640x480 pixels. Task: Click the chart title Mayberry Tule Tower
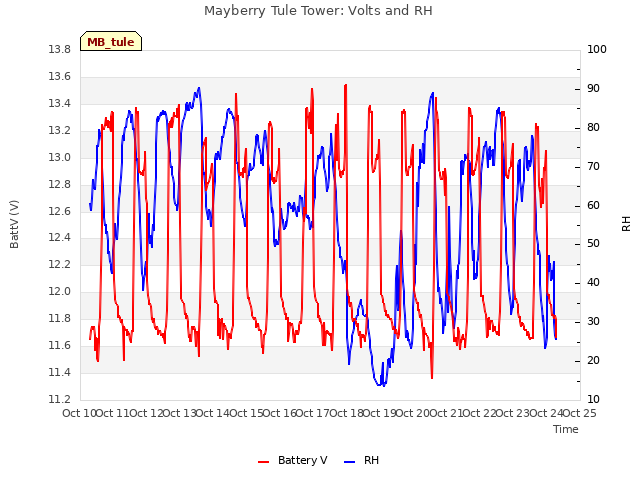tap(318, 11)
